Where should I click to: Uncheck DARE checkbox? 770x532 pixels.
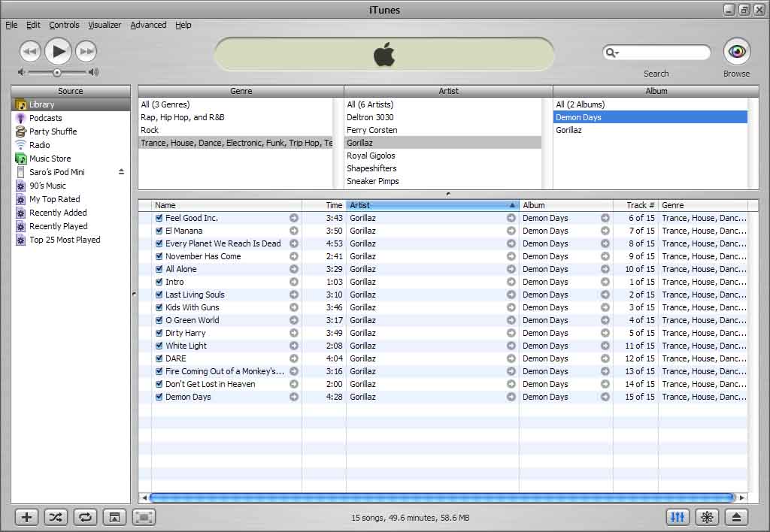click(x=159, y=358)
